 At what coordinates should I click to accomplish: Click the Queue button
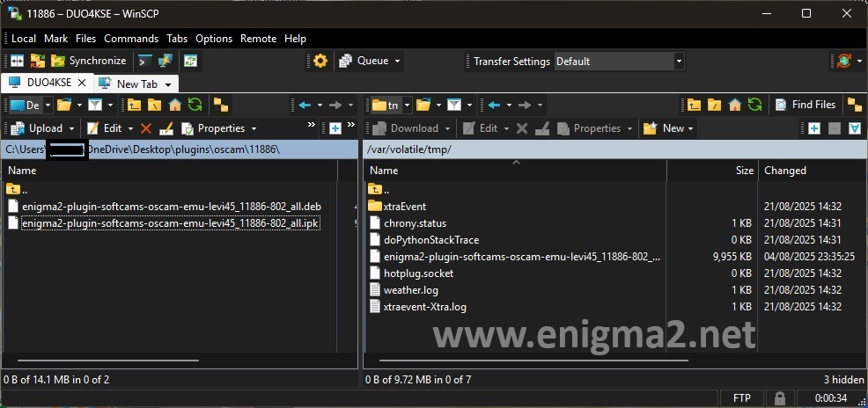[x=364, y=61]
